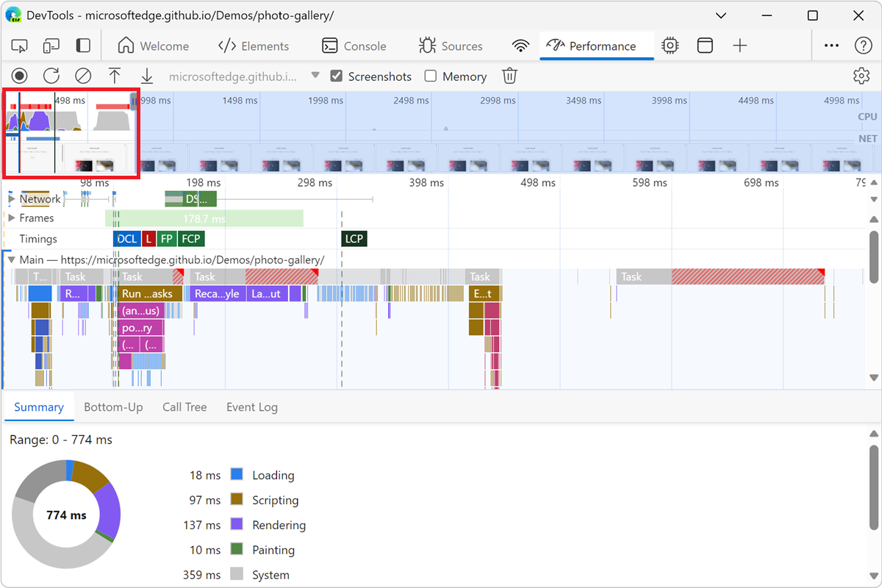Image resolution: width=882 pixels, height=588 pixels.
Task: Toggle the device emulation mode
Action: (x=51, y=45)
